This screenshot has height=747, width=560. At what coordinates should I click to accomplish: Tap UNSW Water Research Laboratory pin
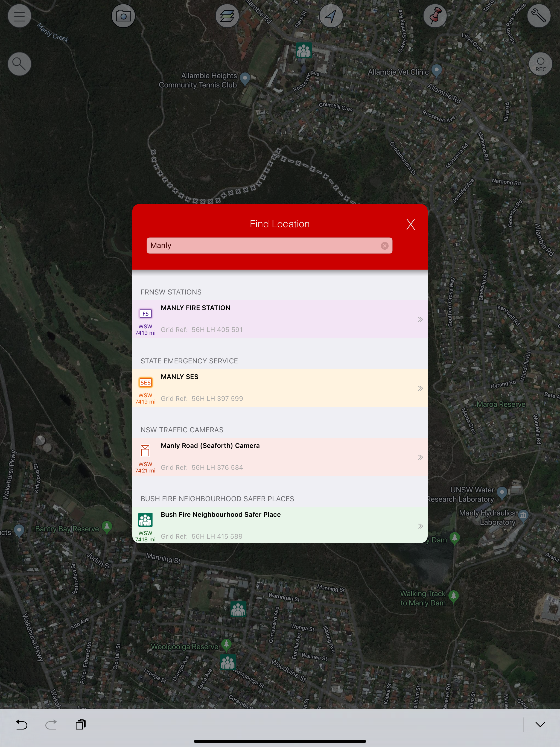click(x=502, y=493)
